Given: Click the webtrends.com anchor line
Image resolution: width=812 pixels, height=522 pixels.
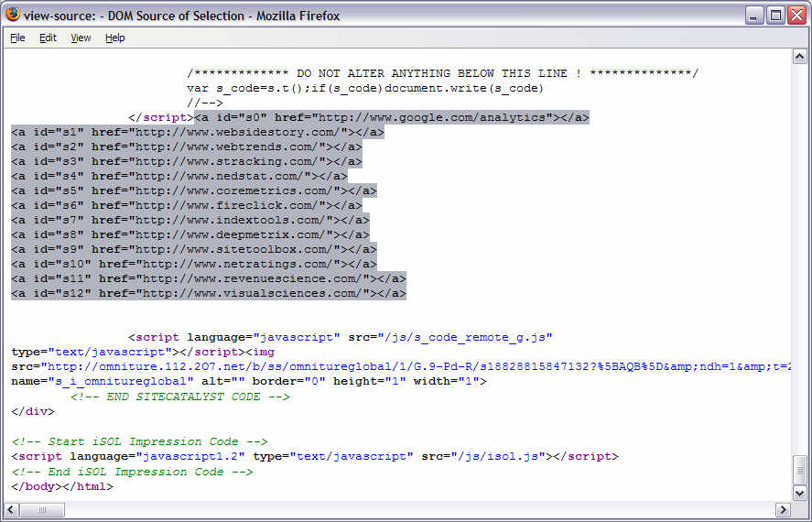Looking at the screenshot, I should pyautogui.click(x=187, y=147).
